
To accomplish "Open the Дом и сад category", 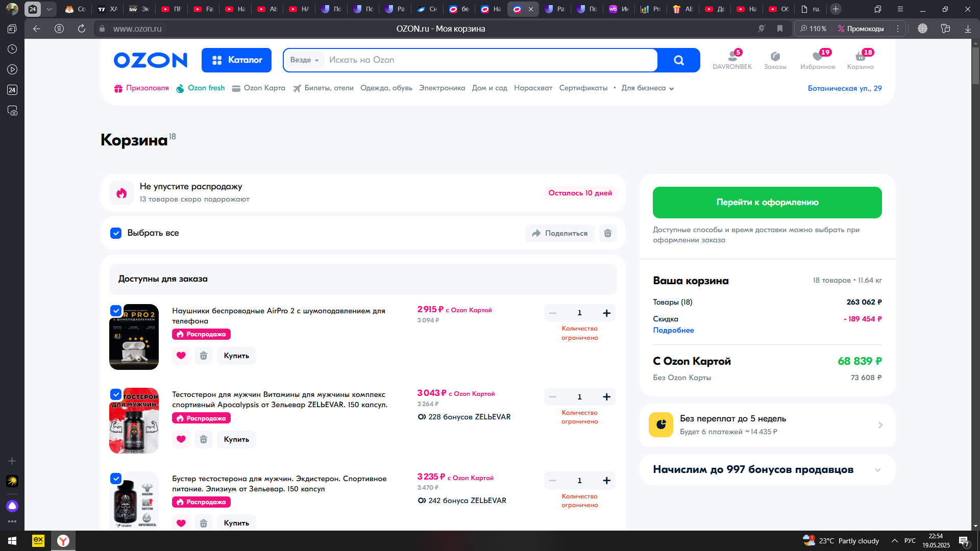I will point(489,88).
